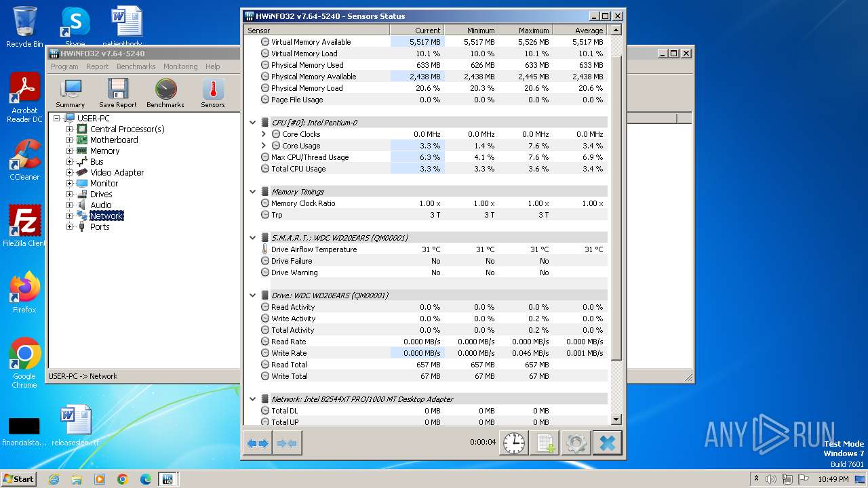Click Internet Explorer in the taskbar
This screenshot has height=488, width=868.
tap(54, 479)
